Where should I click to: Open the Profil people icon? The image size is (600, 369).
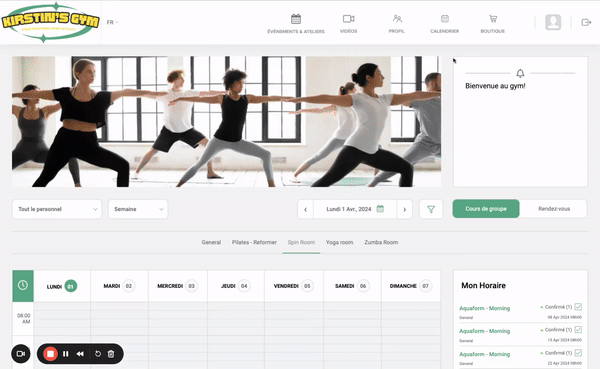point(397,18)
